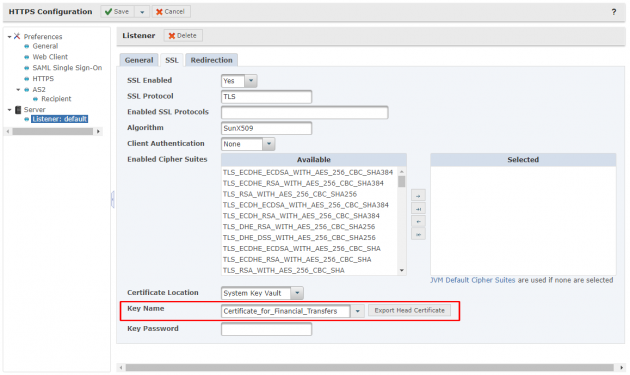Open the help question mark icon
The width and height of the screenshot is (630, 375).
pos(614,12)
